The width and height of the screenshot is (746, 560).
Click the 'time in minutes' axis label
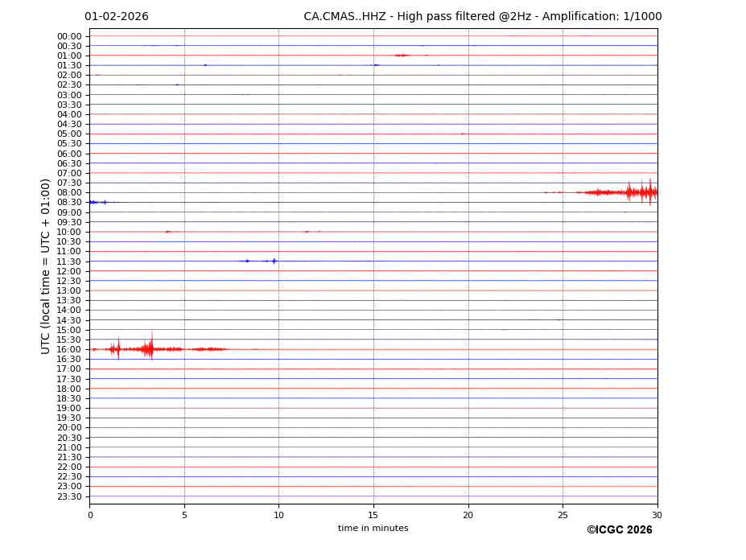point(373,528)
